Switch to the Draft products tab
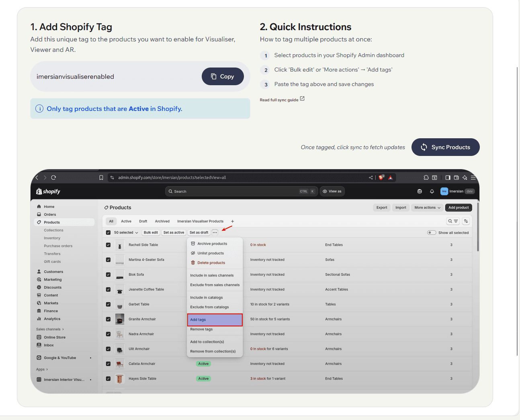520x420 pixels. 143,221
